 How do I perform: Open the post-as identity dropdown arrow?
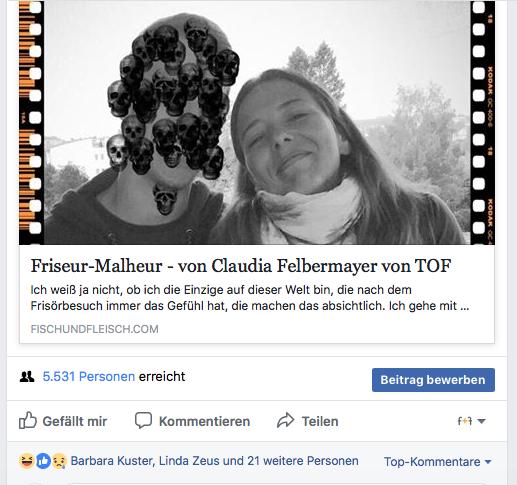[481, 421]
